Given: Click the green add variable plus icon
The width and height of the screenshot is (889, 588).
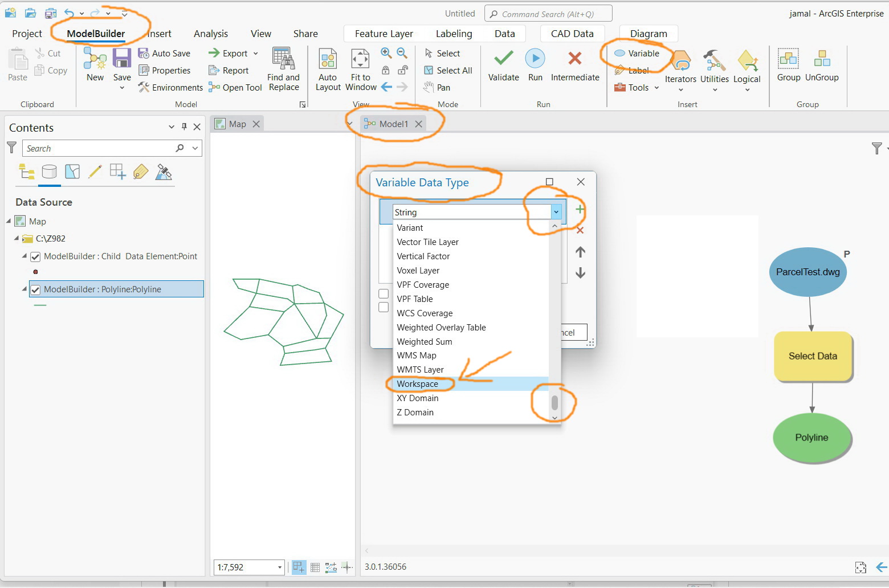Looking at the screenshot, I should tap(580, 209).
